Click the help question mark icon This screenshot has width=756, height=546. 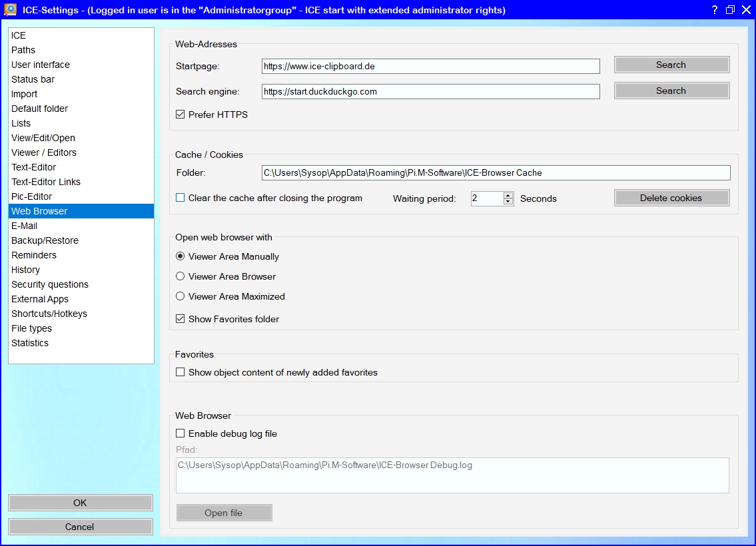tap(715, 9)
